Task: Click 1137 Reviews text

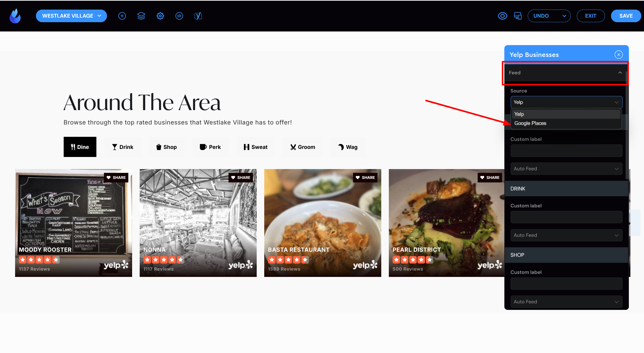Action: tap(34, 269)
